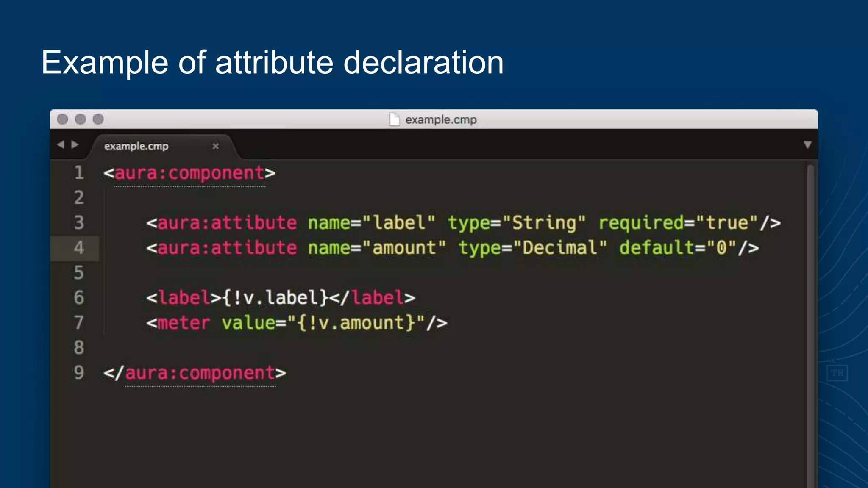Click type="String" attribute text

tap(517, 224)
